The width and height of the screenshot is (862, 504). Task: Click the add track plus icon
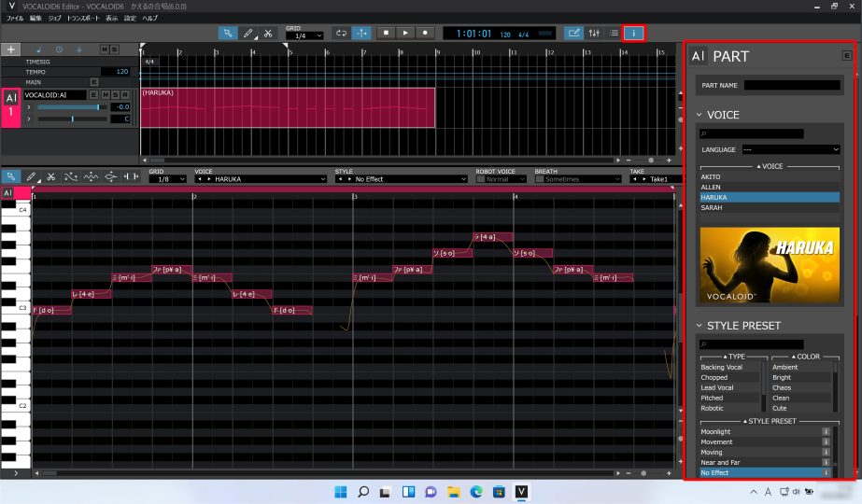[x=11, y=49]
